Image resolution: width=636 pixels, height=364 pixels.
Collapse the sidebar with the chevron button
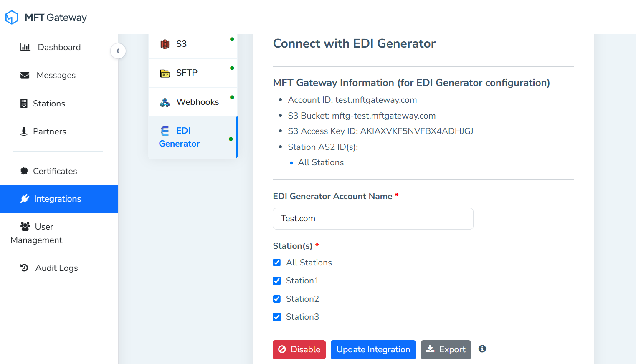[x=118, y=51]
